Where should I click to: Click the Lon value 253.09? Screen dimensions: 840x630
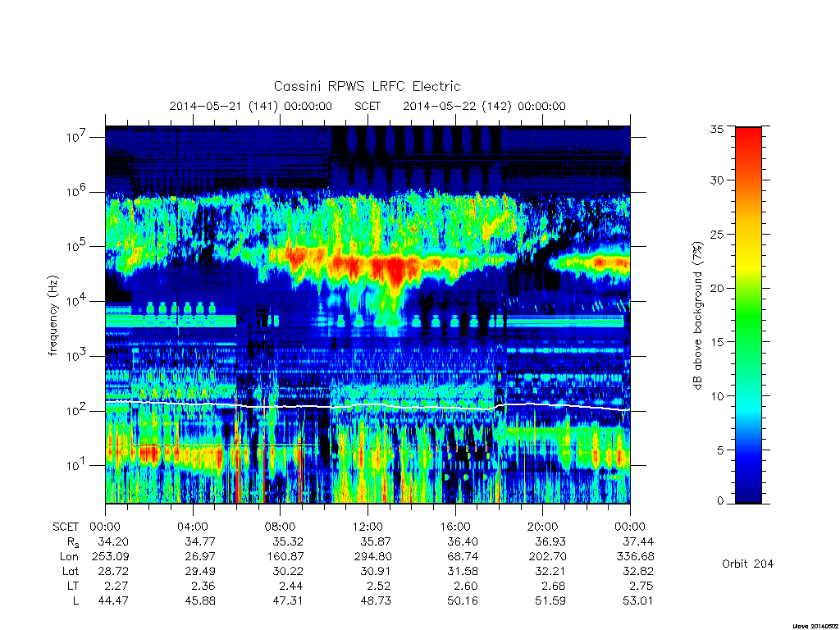(111, 557)
